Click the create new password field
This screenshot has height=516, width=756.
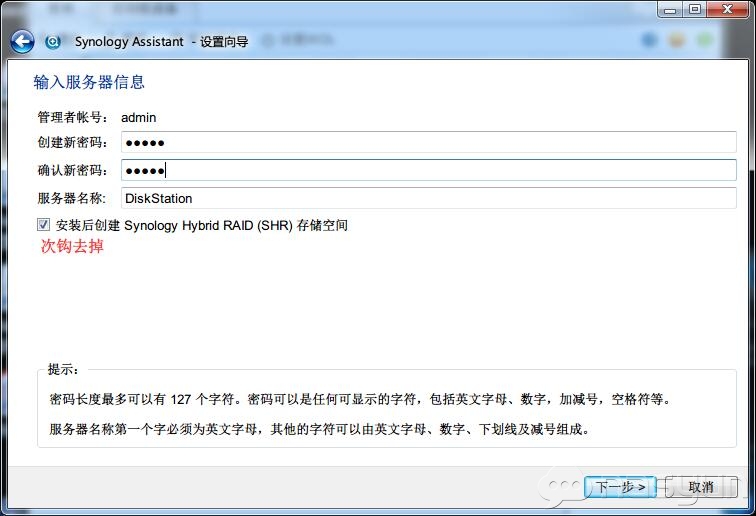[x=429, y=142]
